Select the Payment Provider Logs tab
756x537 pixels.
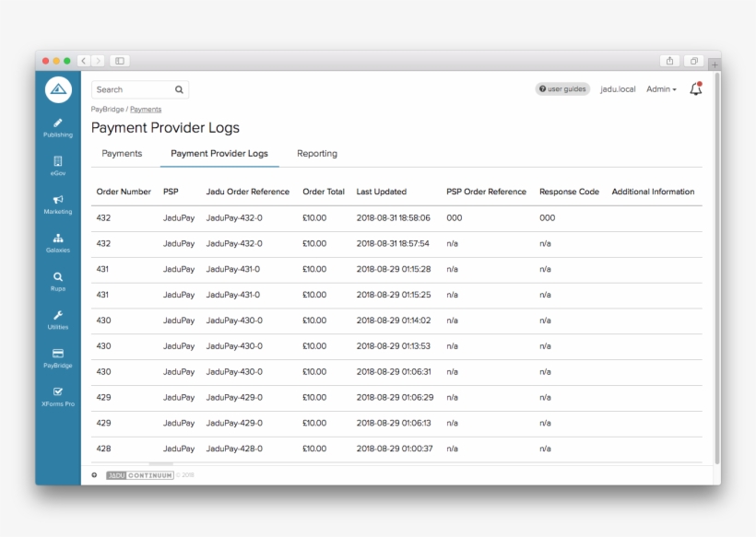(x=219, y=154)
